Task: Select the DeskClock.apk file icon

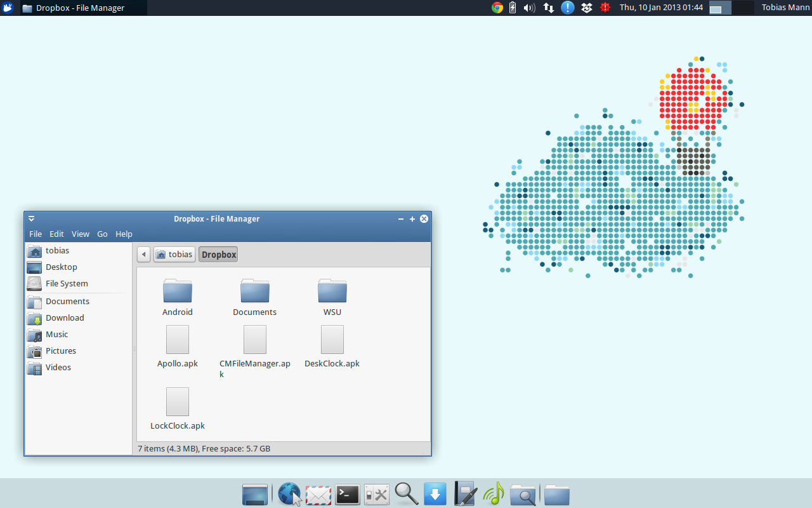Action: [x=332, y=340]
